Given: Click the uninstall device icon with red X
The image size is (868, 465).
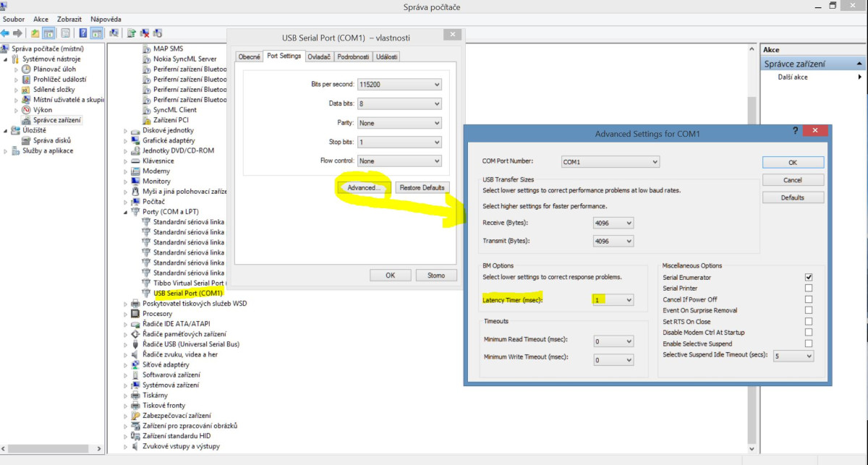Looking at the screenshot, I should click(145, 33).
